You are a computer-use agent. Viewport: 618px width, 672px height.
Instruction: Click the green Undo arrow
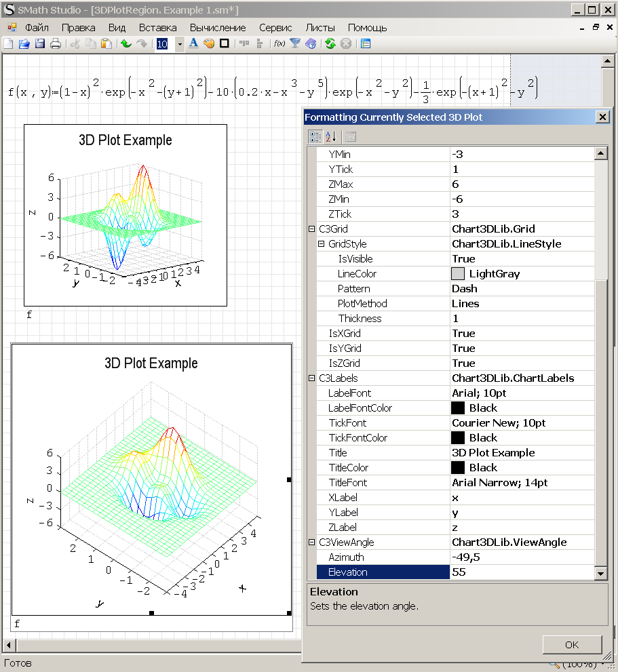125,43
